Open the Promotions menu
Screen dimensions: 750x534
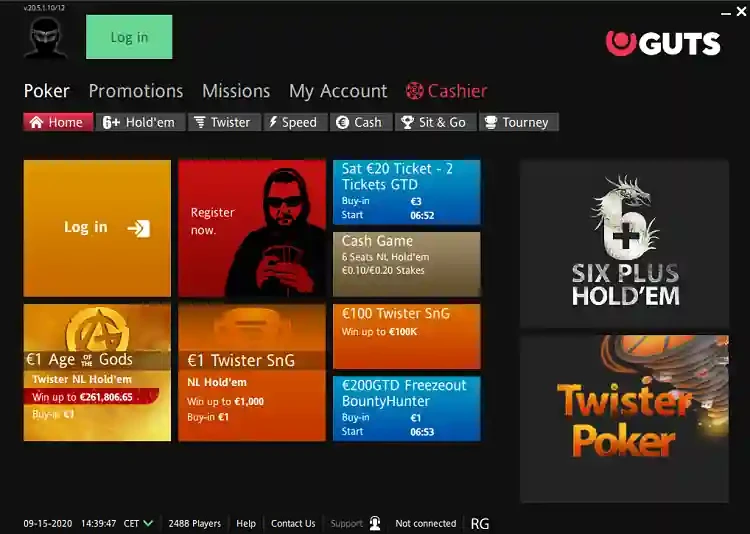point(136,91)
